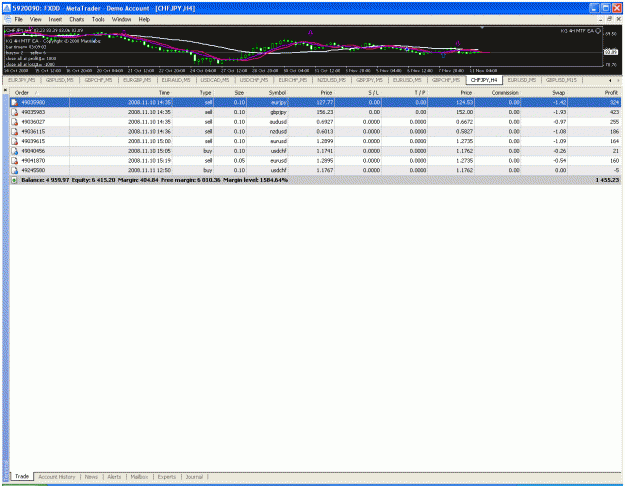
Task: Switch to the NZDUSD,M5 chart tab
Action: 331,80
